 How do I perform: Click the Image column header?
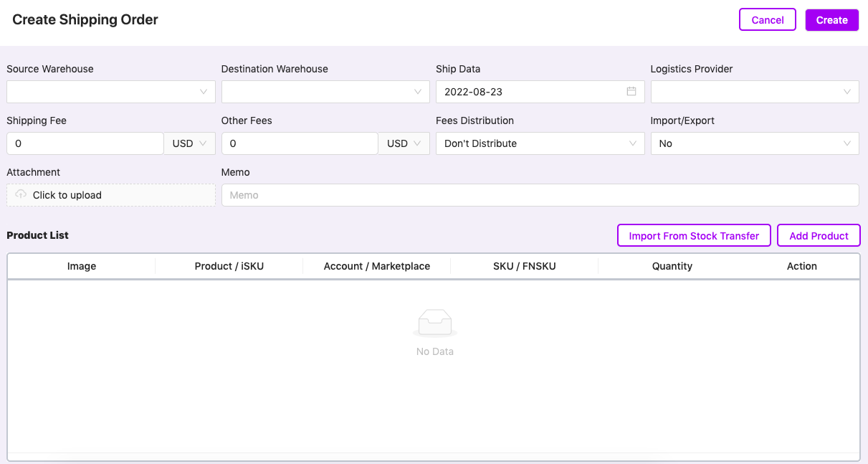(x=82, y=266)
